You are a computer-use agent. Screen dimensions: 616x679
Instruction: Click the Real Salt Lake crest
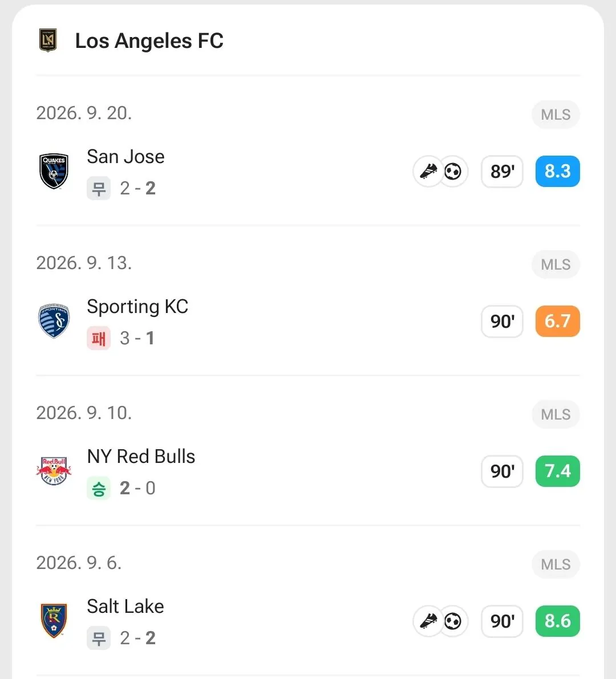click(x=54, y=620)
